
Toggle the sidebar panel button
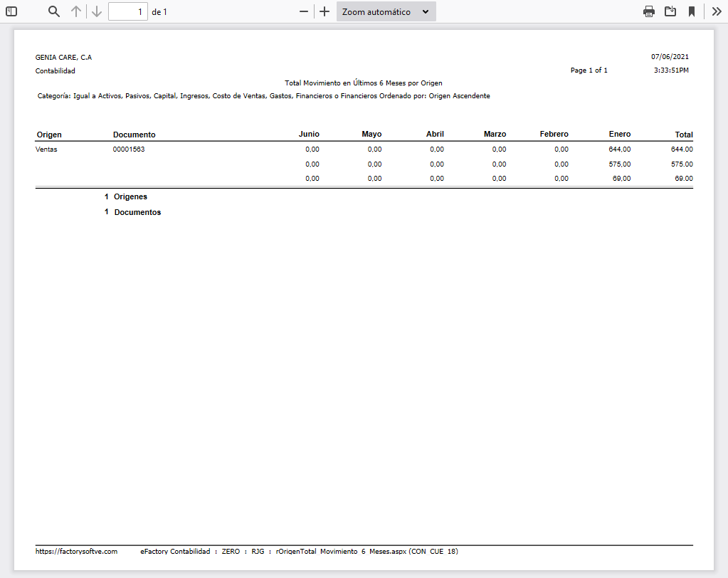pyautogui.click(x=11, y=11)
